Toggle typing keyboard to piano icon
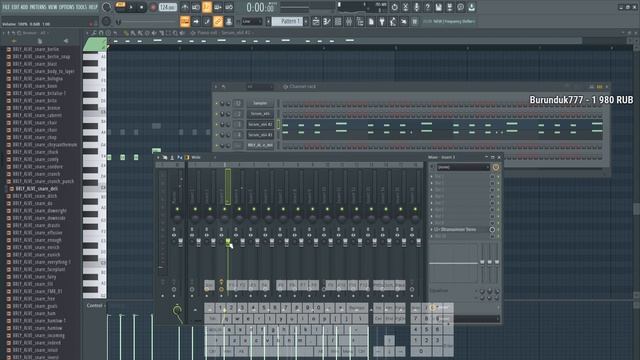The image size is (640, 360). [185, 21]
